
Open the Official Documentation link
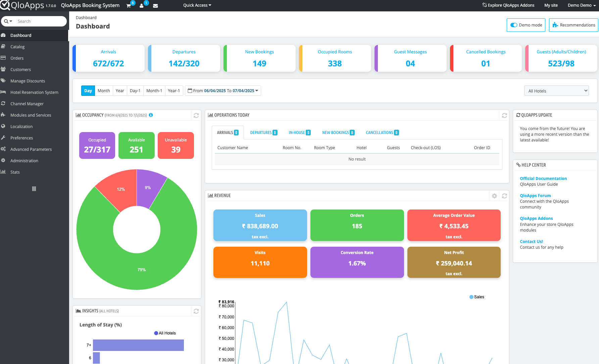pos(543,179)
